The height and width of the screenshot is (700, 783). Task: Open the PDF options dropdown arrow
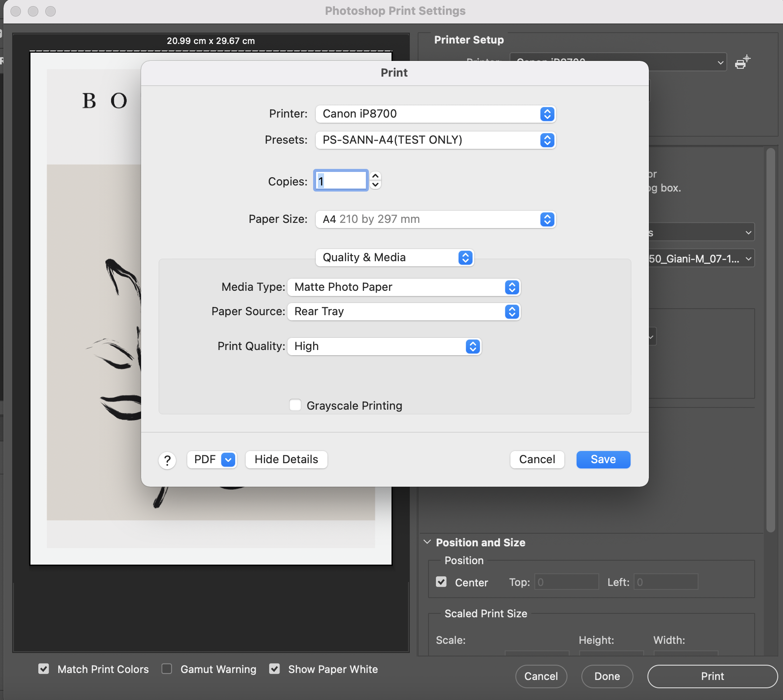(x=228, y=460)
